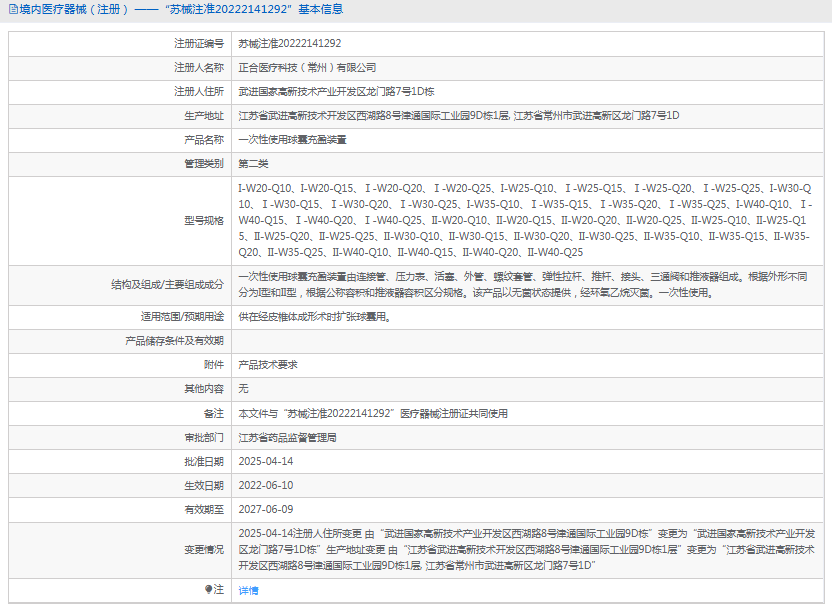
Task: Click the 产品储存条件及有效期 label
Action: 175,341
